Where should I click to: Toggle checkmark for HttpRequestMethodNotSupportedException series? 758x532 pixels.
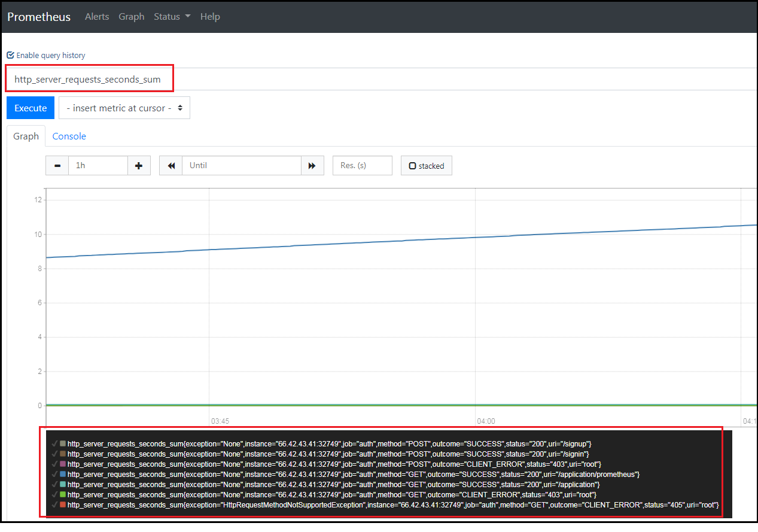54,504
